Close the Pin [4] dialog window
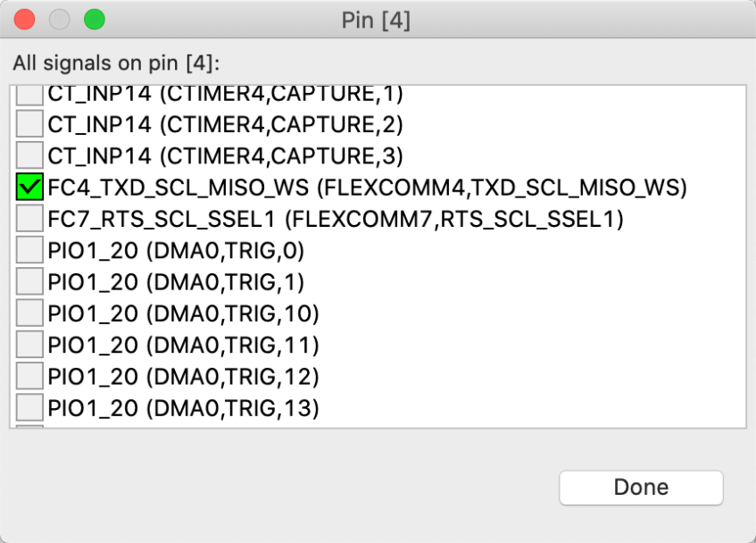Screen dimensions: 756x543 tap(24, 19)
